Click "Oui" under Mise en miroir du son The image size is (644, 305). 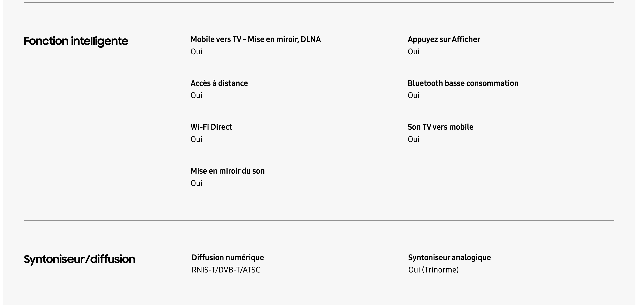tap(196, 183)
